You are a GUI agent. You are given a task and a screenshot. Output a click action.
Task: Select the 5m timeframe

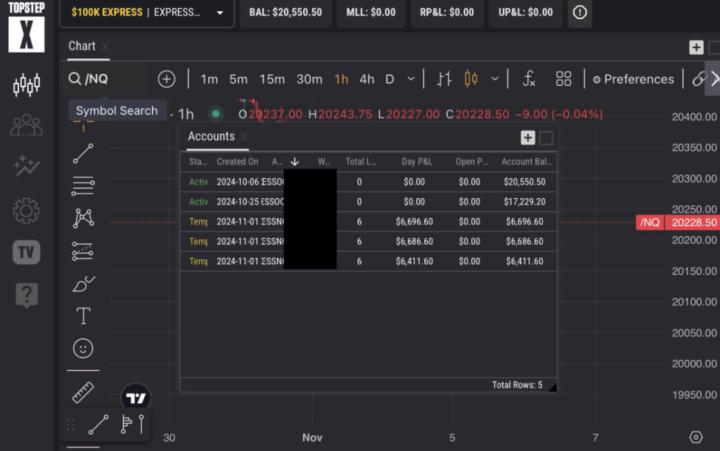238,79
